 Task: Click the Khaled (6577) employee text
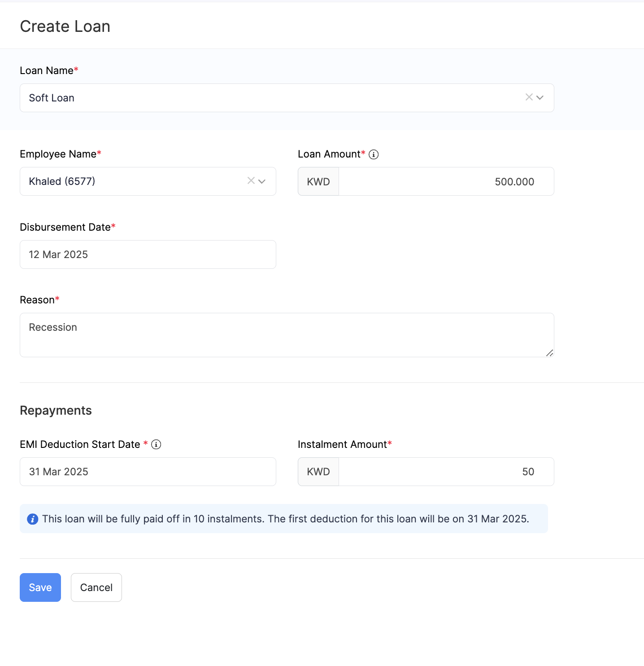tap(62, 181)
